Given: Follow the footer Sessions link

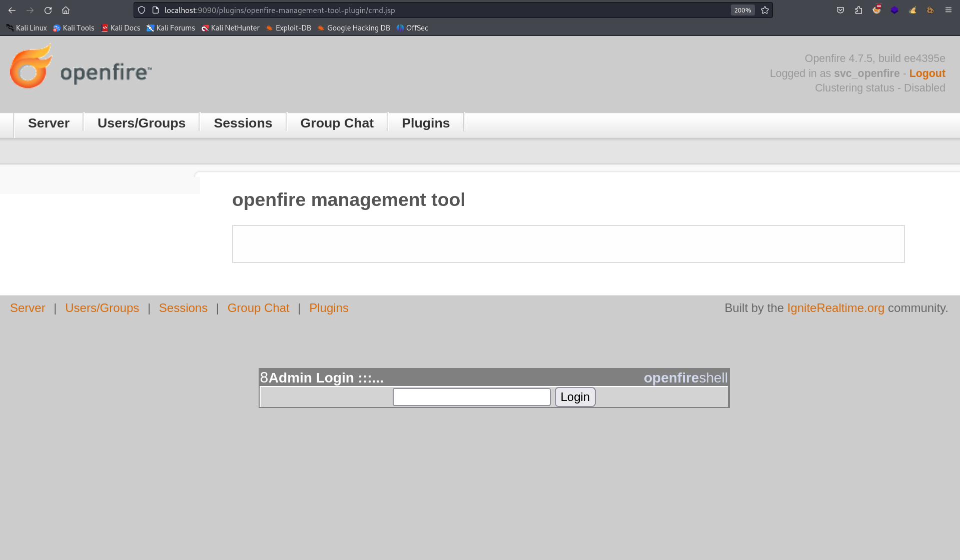Looking at the screenshot, I should pyautogui.click(x=183, y=308).
